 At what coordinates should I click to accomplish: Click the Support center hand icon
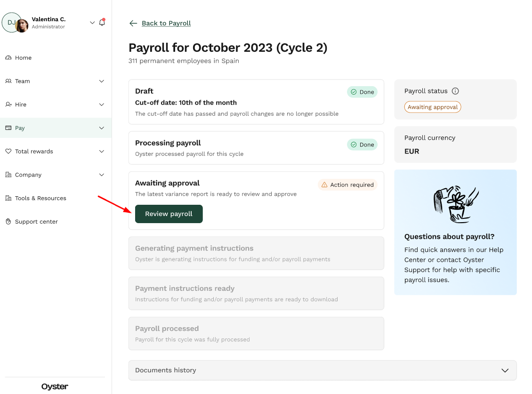[x=8, y=222]
